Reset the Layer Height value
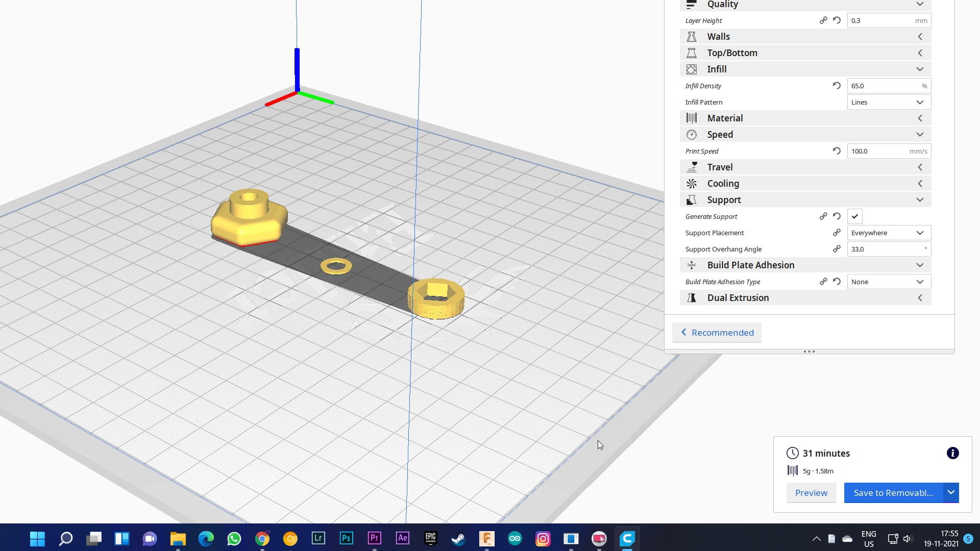 pyautogui.click(x=837, y=20)
